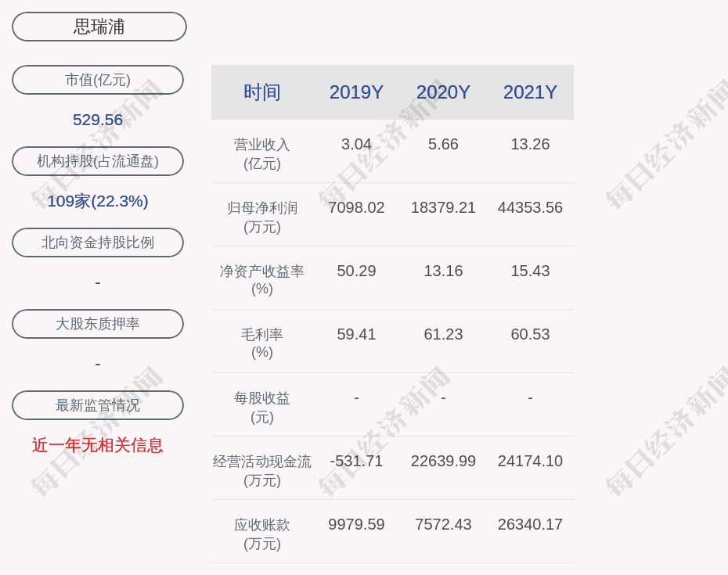Image resolution: width=728 pixels, height=575 pixels.
Task: Select the 大股东质押率 pill
Action: tap(98, 323)
